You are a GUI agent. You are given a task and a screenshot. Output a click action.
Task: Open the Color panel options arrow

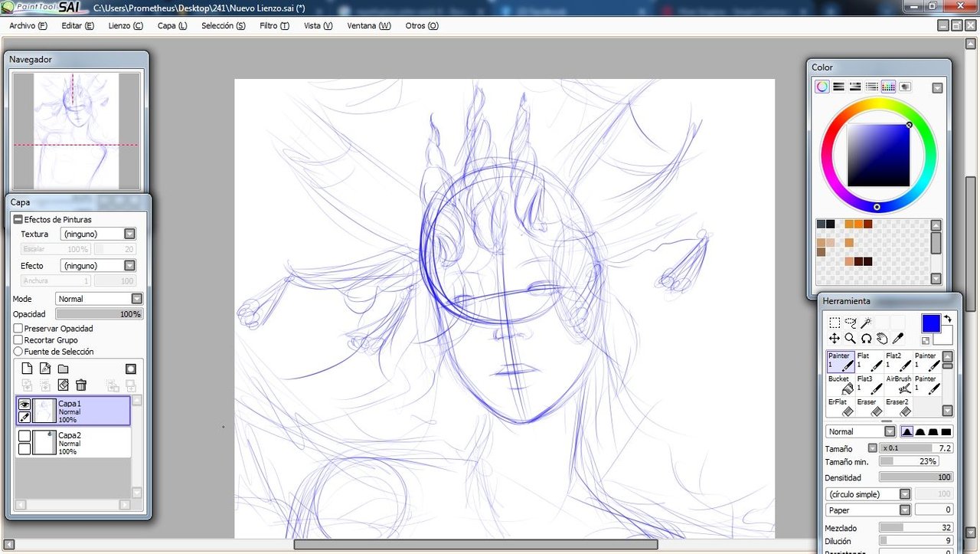pyautogui.click(x=937, y=87)
